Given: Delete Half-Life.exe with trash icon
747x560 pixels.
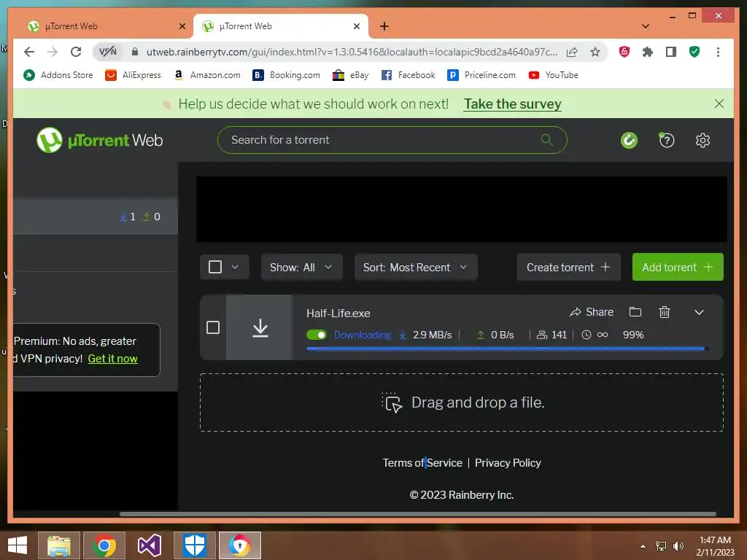Looking at the screenshot, I should (664, 312).
